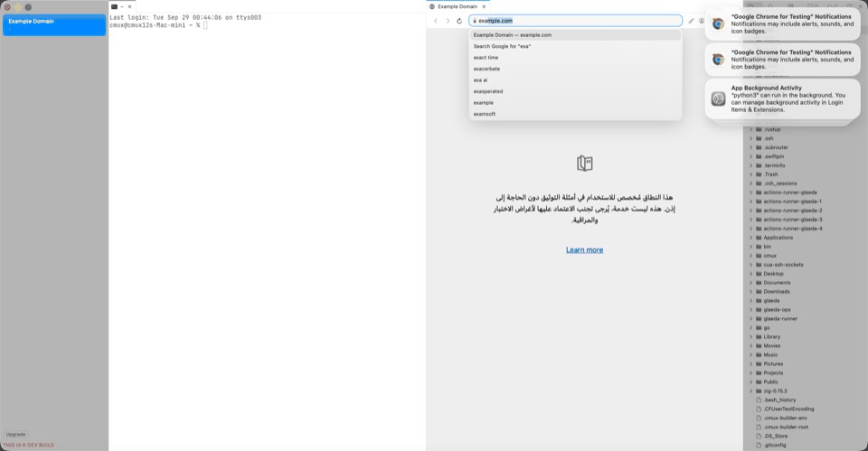Expand the Documents folder
The height and width of the screenshot is (451, 868).
[751, 283]
